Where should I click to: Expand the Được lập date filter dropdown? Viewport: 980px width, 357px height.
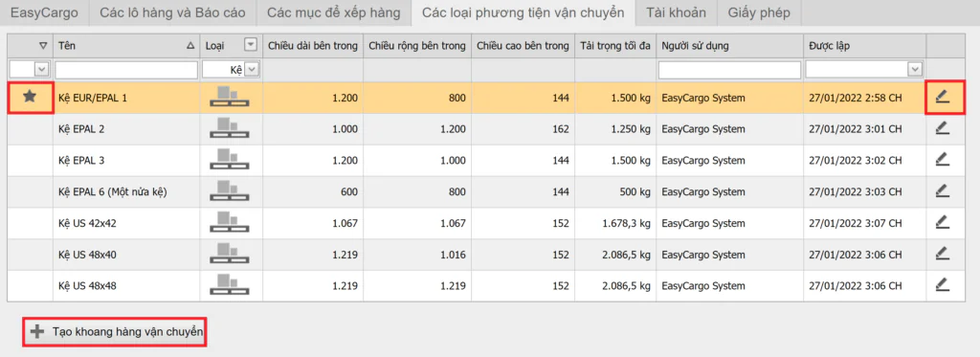click(916, 70)
